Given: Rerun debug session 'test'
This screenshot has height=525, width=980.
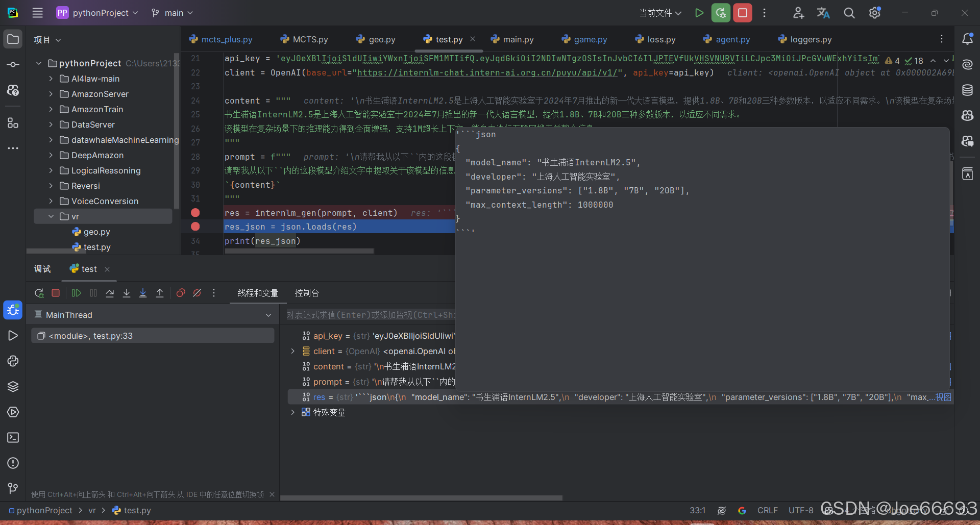Looking at the screenshot, I should pyautogui.click(x=39, y=293).
